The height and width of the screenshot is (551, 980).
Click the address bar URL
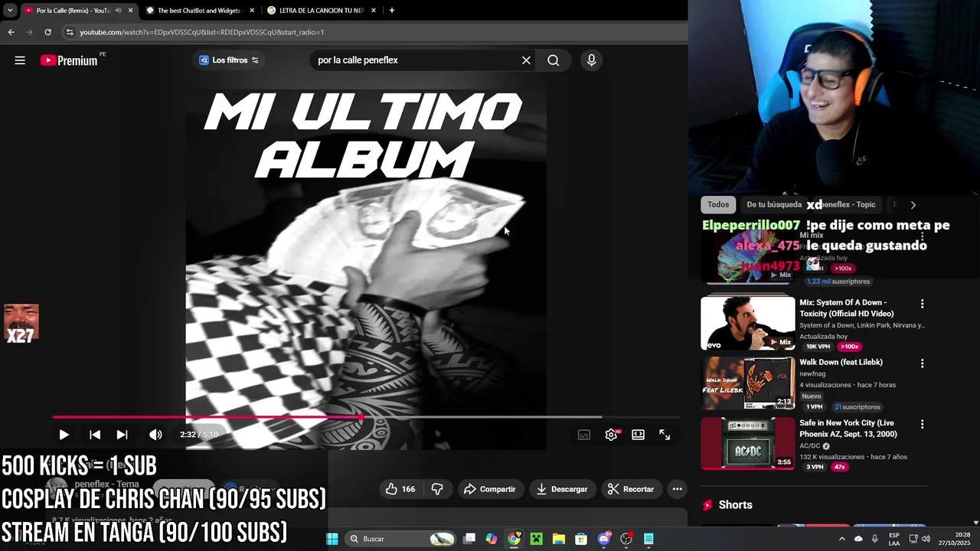[x=202, y=32]
